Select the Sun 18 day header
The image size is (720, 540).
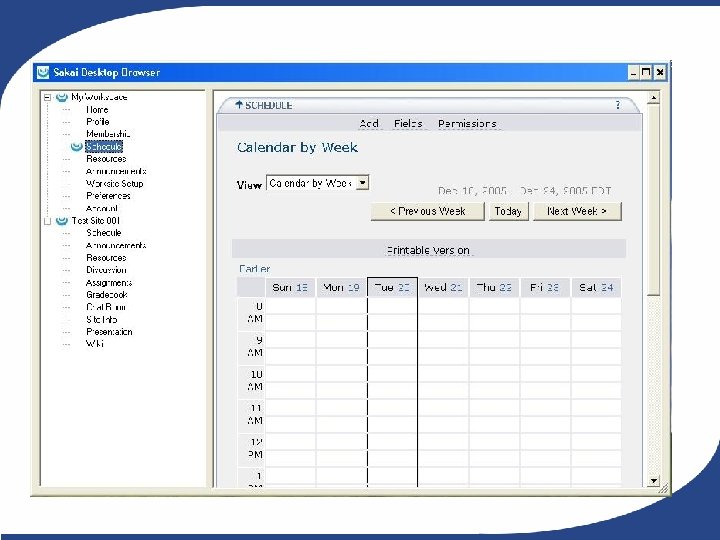pos(290,287)
